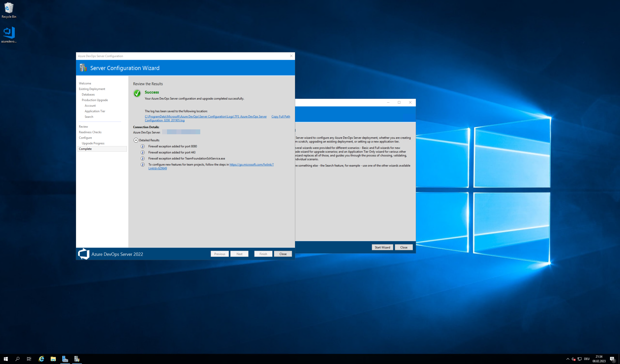The image size is (620, 364).
Task: Click the DEU input language indicator
Action: tap(587, 359)
